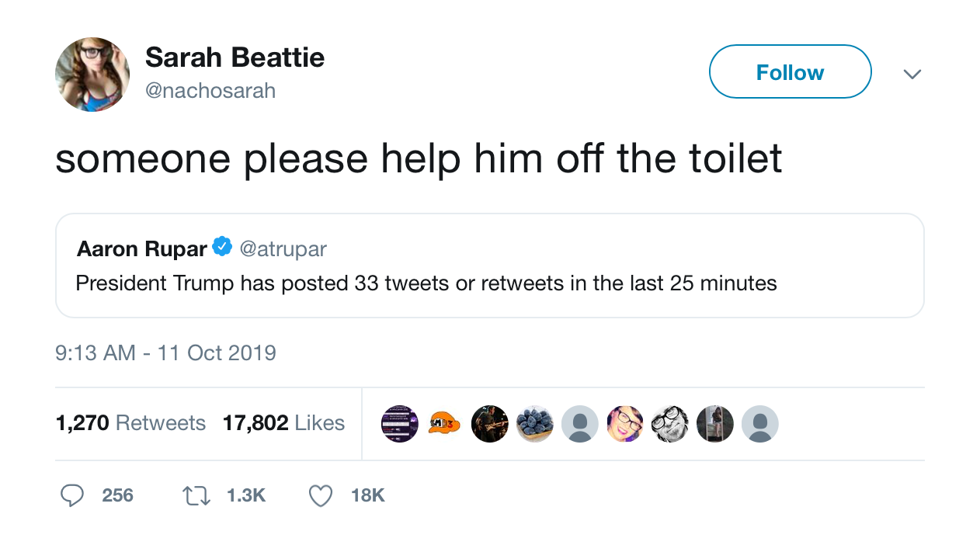Click the colorful pink-haired liker avatar
Screen dimensions: 980x559
click(x=625, y=424)
